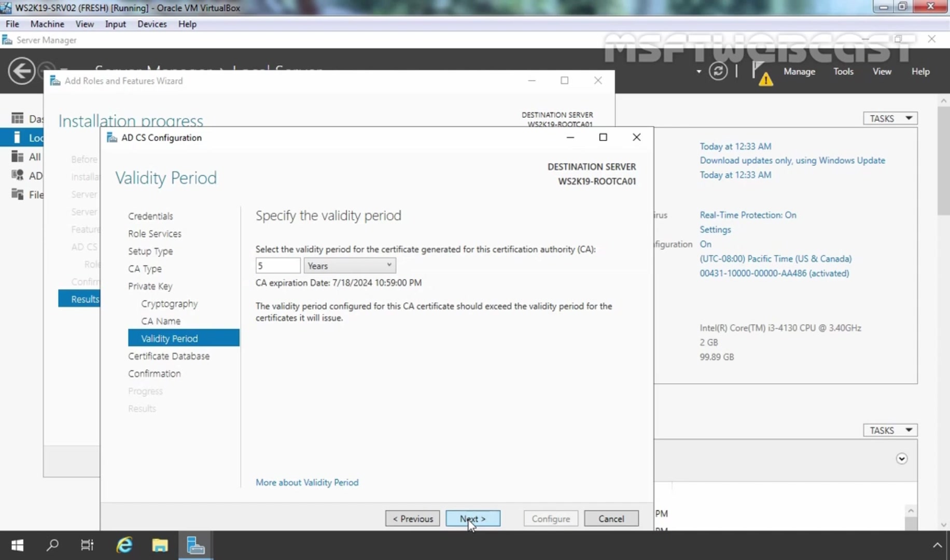The width and height of the screenshot is (950, 560).
Task: Open Server Manager's Tools menu
Action: pos(843,72)
